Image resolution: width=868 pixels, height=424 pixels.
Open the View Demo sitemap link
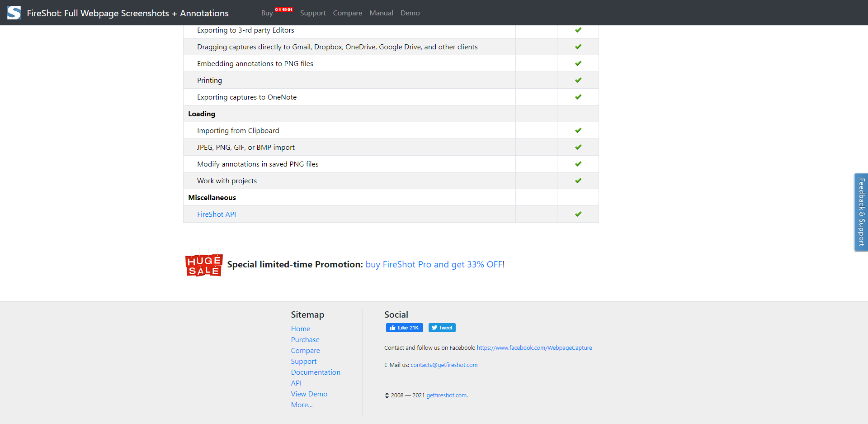tap(309, 394)
